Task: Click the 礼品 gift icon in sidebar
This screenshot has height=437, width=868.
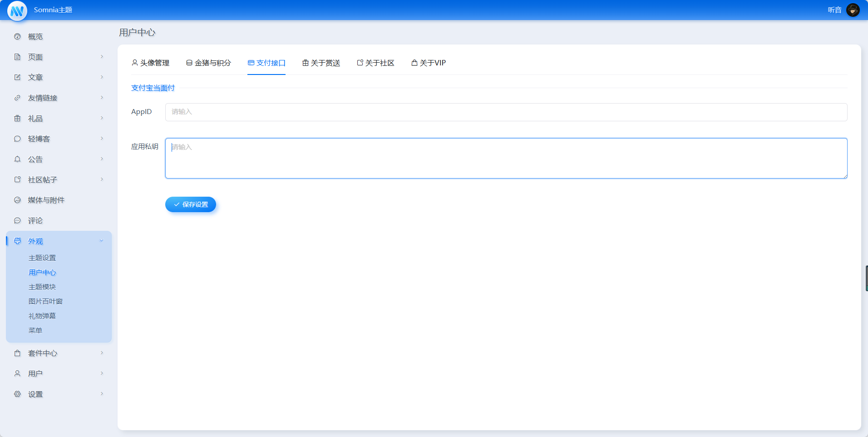Action: click(x=17, y=119)
